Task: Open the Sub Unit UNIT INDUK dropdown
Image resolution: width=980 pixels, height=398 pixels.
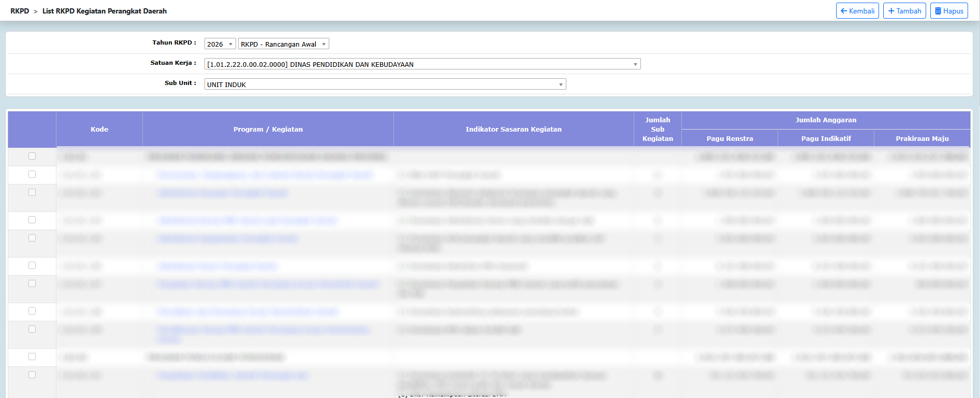Action: click(385, 84)
